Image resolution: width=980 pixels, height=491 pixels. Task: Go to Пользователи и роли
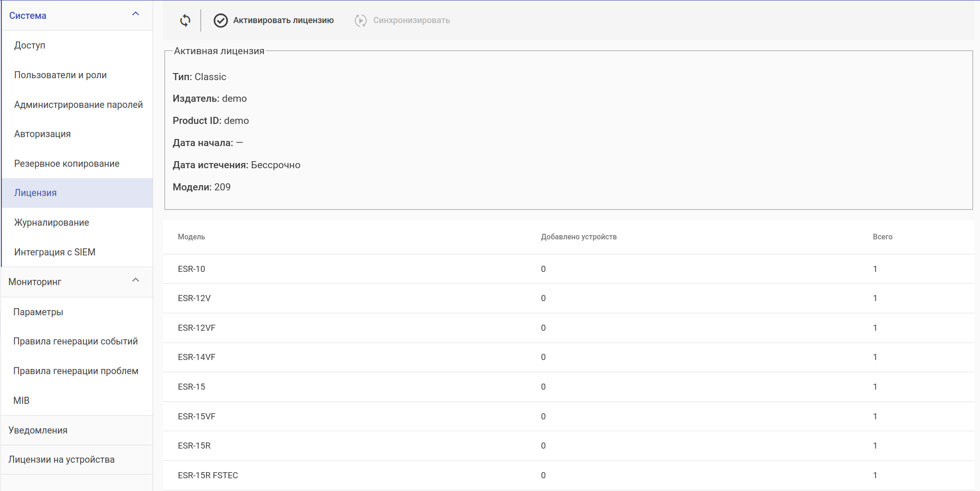(60, 75)
